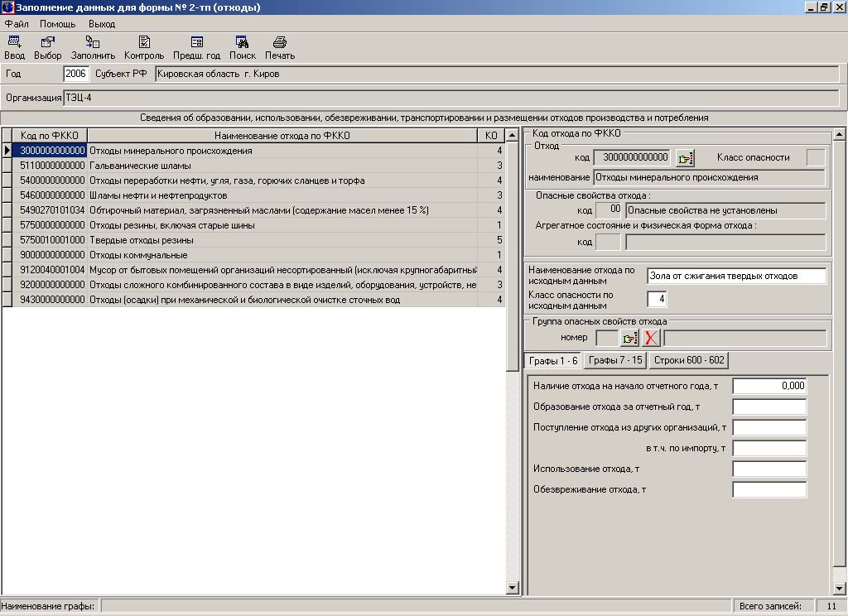Open the Помощь menu
The height and width of the screenshot is (616, 848).
(57, 24)
